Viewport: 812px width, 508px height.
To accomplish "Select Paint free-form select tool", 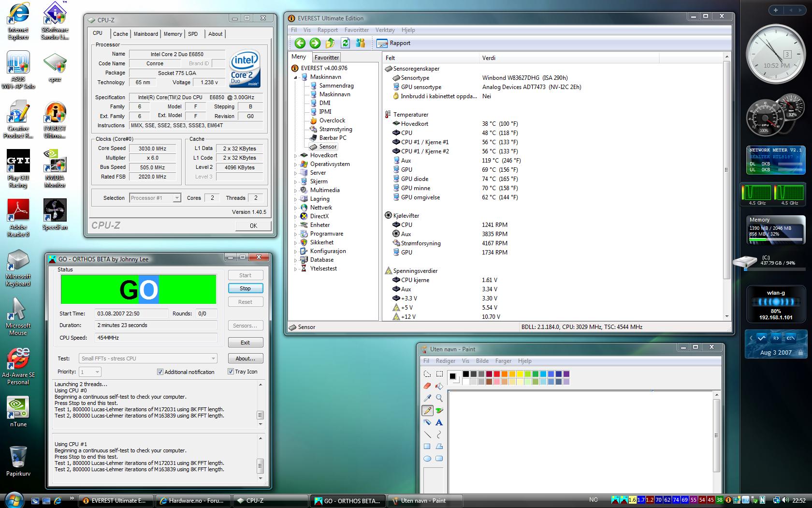I will pos(427,374).
